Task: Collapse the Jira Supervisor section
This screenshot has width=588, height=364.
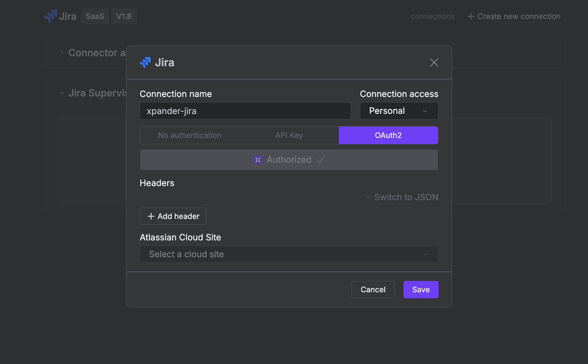Action: [62, 93]
